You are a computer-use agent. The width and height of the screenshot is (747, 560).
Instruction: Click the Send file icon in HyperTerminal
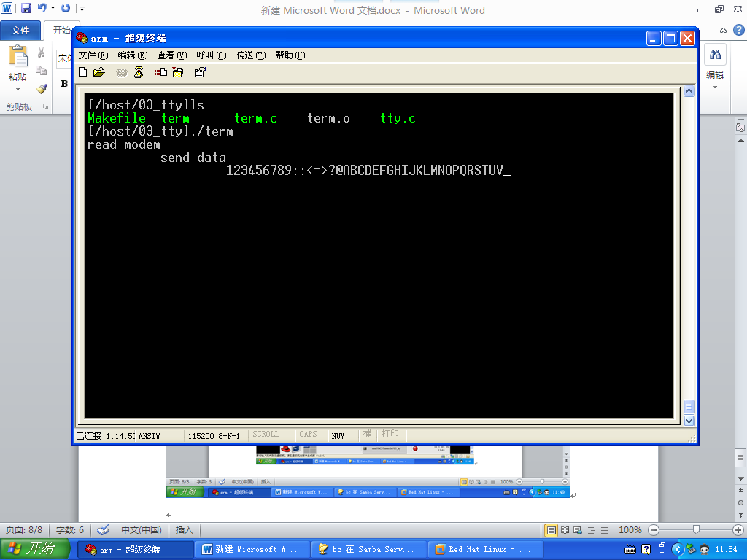tap(161, 72)
